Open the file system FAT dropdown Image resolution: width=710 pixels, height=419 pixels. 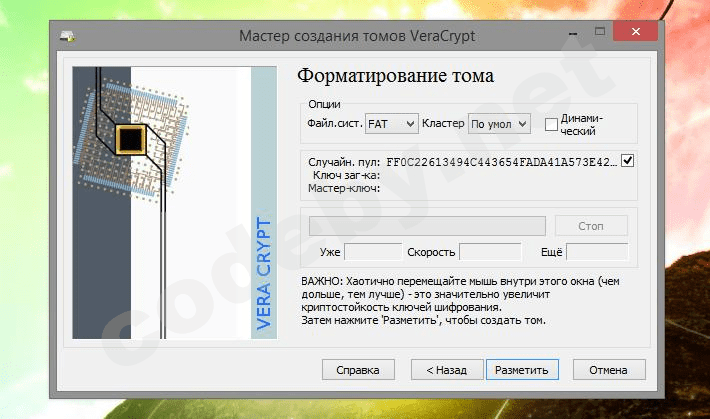coord(392,124)
